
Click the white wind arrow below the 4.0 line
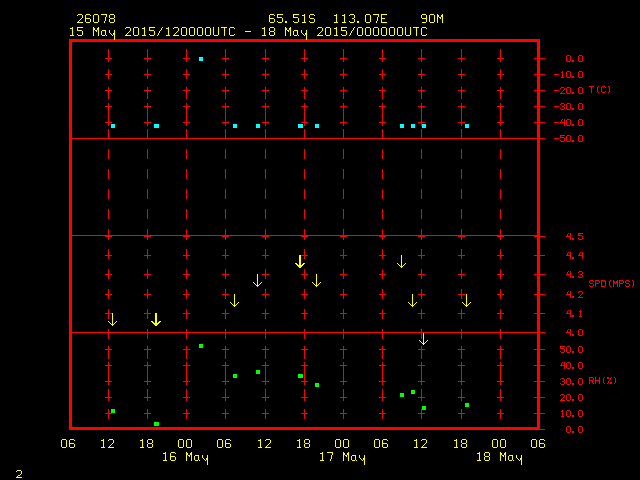click(x=423, y=339)
